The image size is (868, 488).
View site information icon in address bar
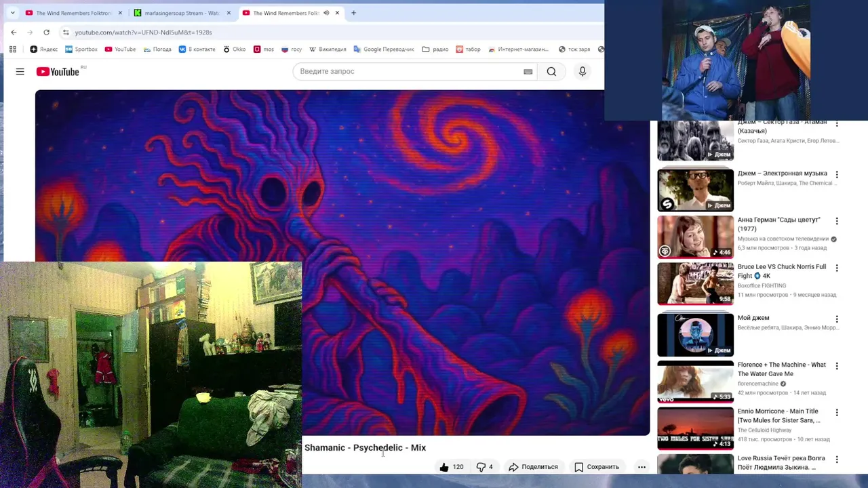66,32
